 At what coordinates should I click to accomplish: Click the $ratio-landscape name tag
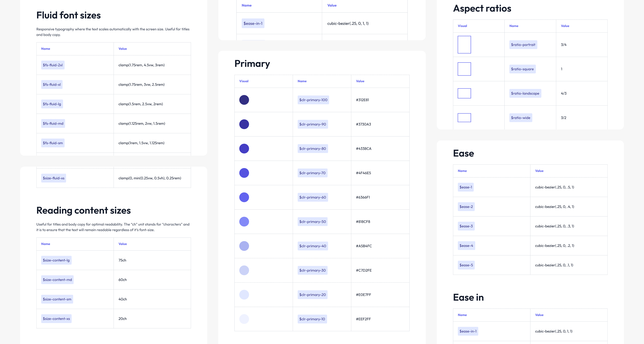point(525,93)
